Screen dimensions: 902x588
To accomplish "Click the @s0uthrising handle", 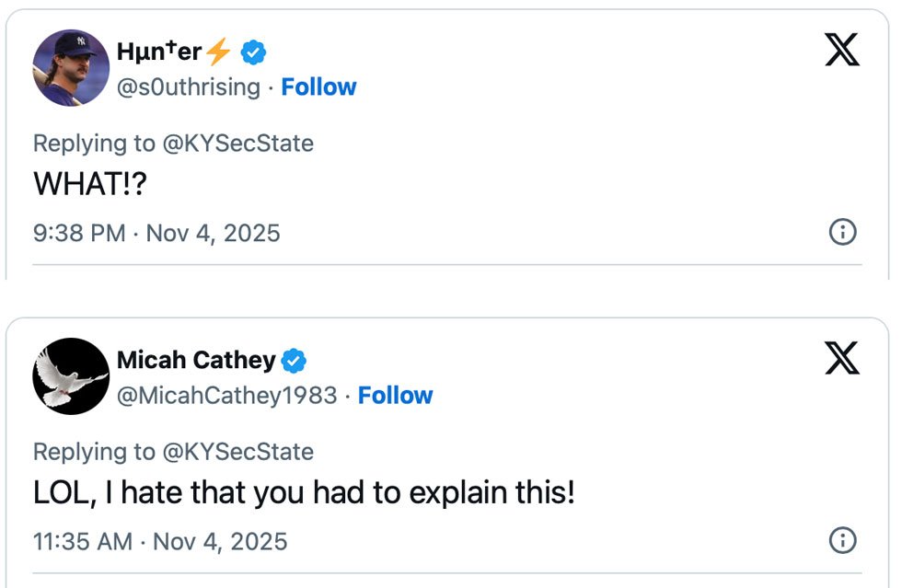I will (189, 87).
